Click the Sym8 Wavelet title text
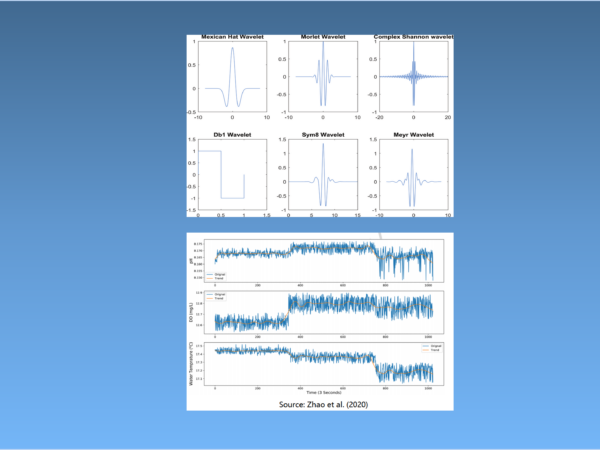600x450 pixels. tap(322, 135)
